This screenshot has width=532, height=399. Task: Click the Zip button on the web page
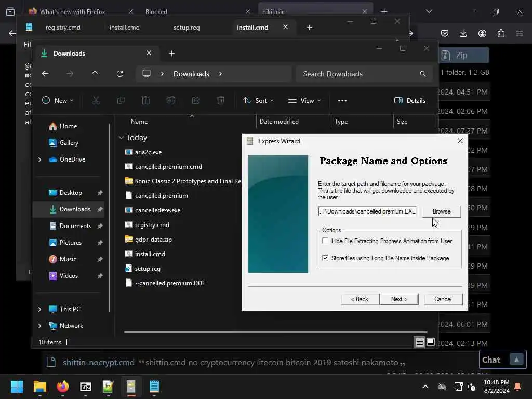464,55
